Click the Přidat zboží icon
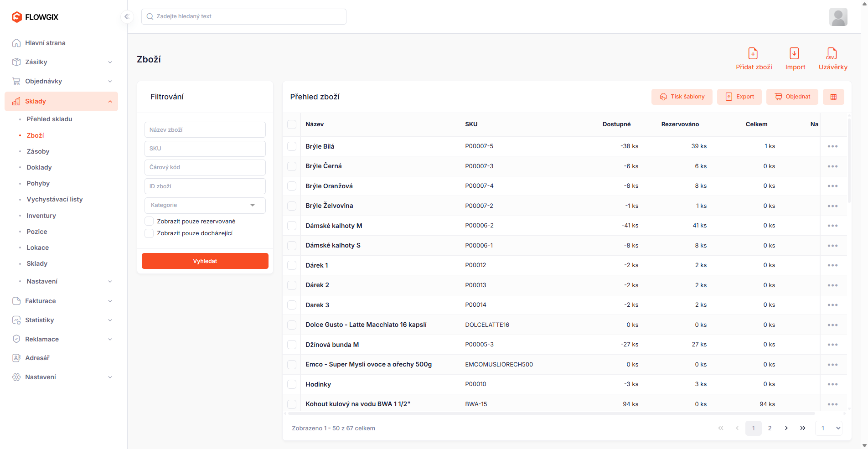Viewport: 868px width, 449px height. click(x=753, y=54)
